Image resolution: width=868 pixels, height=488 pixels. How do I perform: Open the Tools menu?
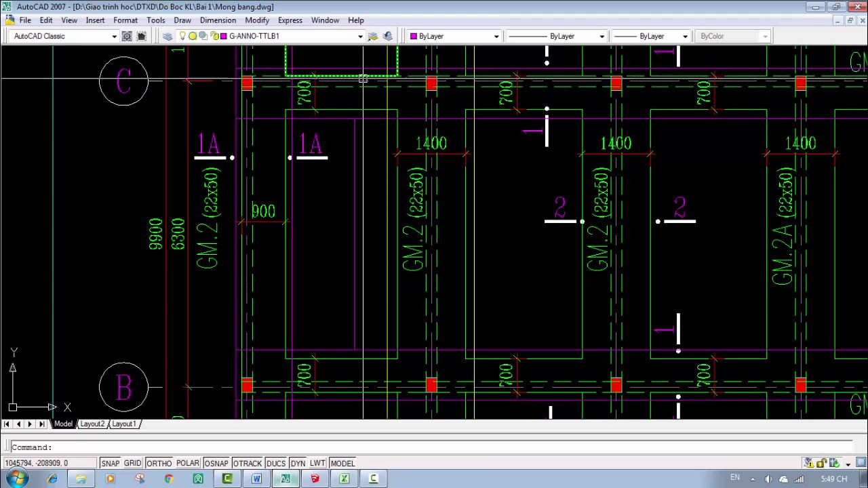point(156,20)
